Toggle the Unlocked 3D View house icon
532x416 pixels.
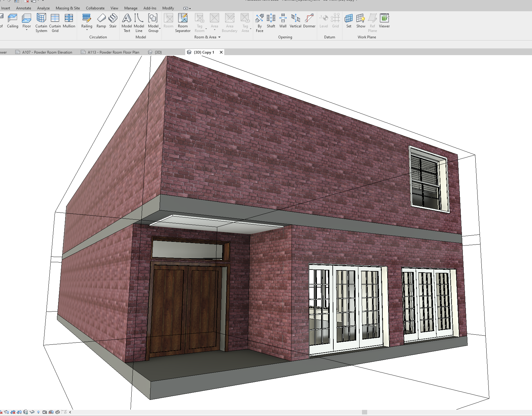tap(26, 412)
